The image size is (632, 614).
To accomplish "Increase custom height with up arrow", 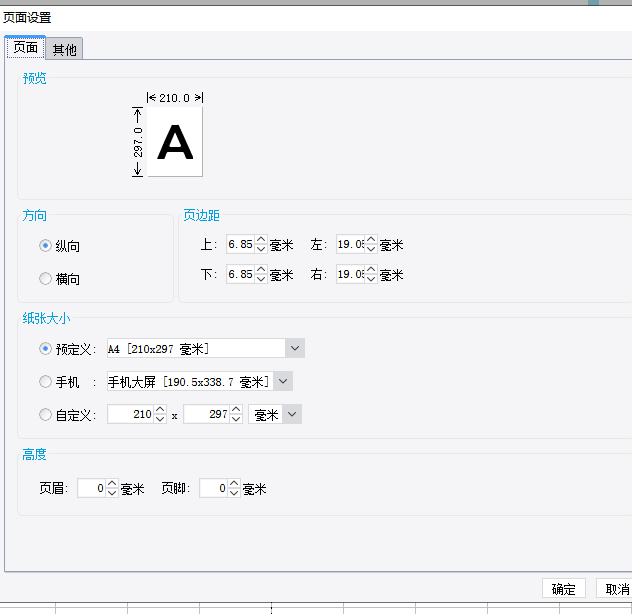I will 236,410.
